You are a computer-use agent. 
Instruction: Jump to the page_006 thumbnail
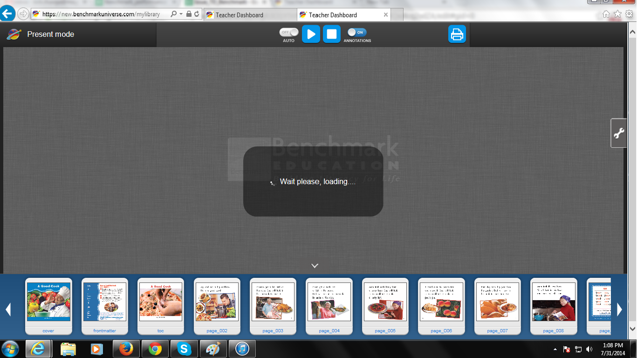[442, 306]
